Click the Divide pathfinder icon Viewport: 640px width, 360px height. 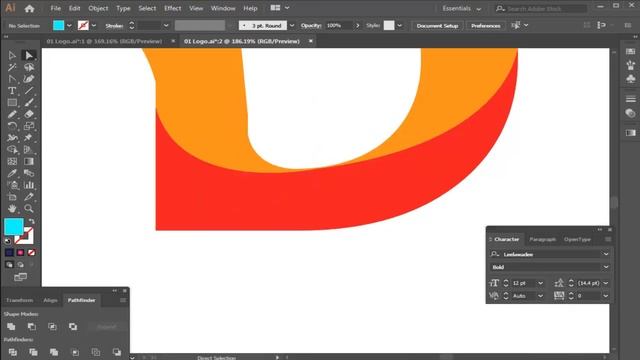(x=13, y=352)
